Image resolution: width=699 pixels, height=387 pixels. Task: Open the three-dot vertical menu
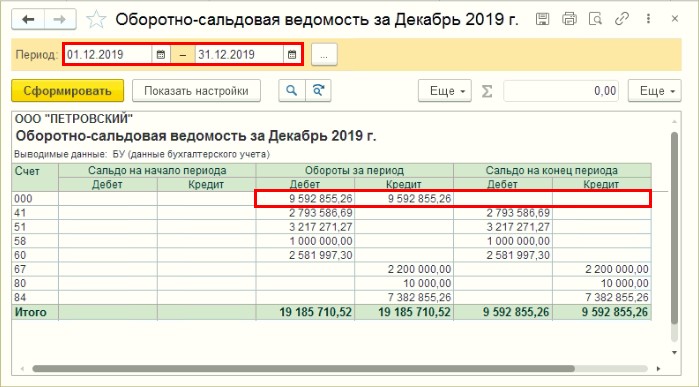648,19
